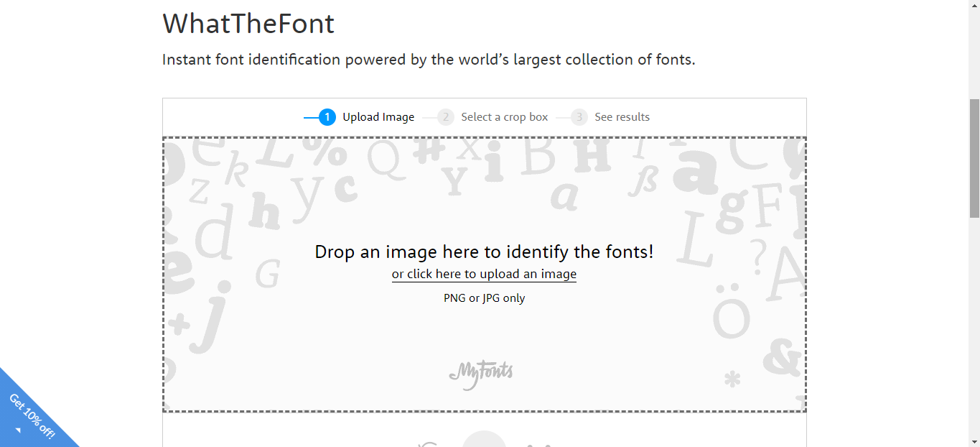Select the See results step label
Viewport: 980px width, 447px height.
coord(622,116)
